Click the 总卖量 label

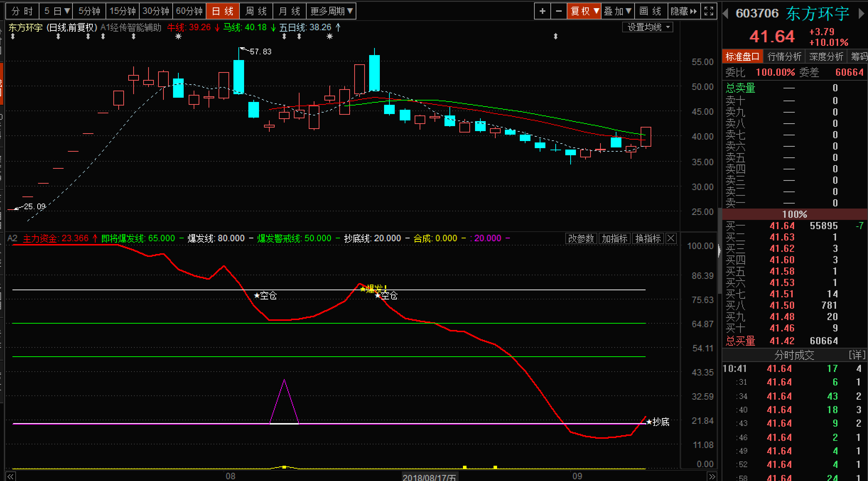[740, 88]
